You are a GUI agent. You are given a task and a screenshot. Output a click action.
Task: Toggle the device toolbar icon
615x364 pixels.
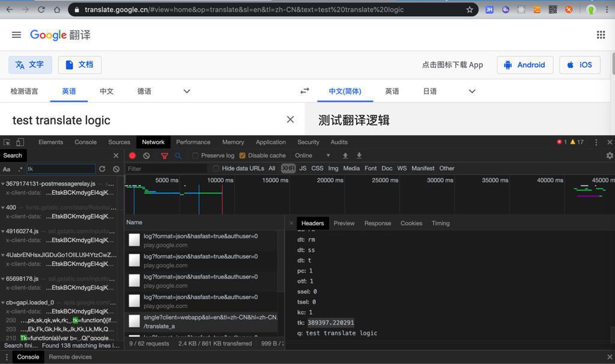click(x=20, y=142)
